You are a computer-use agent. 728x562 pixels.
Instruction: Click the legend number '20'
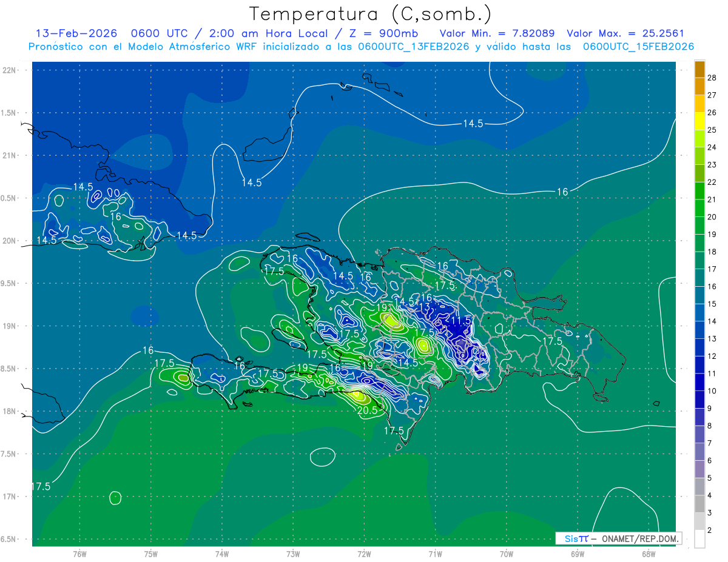[712, 216]
